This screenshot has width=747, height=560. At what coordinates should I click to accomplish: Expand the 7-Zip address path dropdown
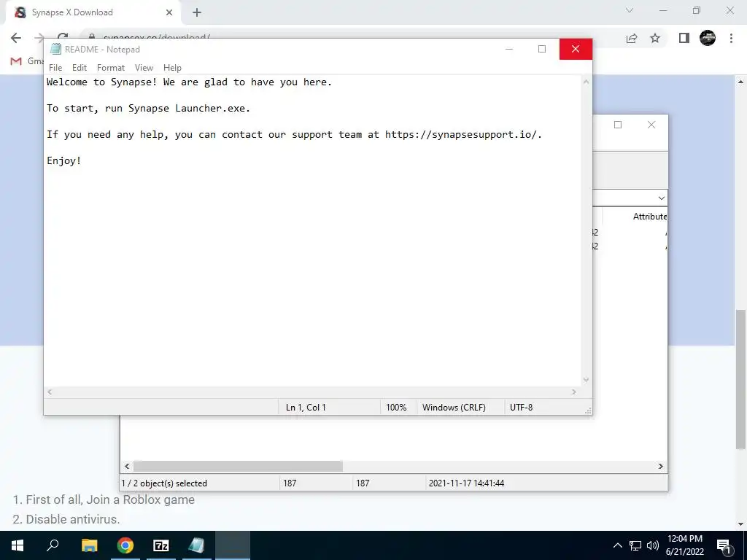pyautogui.click(x=661, y=198)
